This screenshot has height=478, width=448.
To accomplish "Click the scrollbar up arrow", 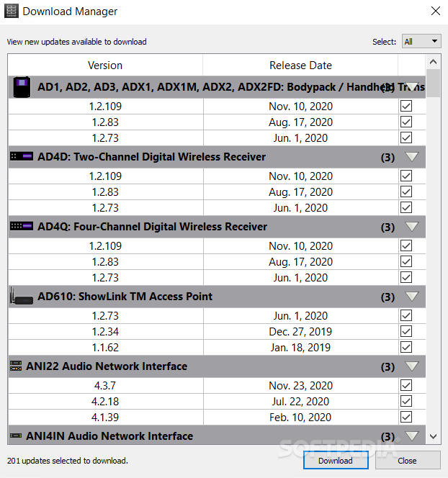I will pyautogui.click(x=433, y=62).
